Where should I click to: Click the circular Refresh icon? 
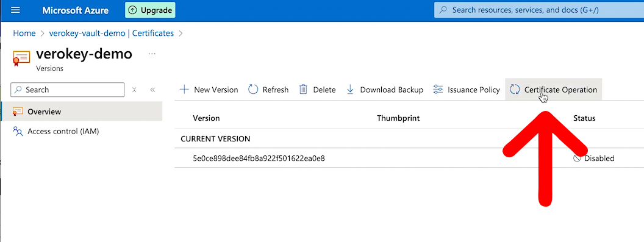[x=253, y=90]
